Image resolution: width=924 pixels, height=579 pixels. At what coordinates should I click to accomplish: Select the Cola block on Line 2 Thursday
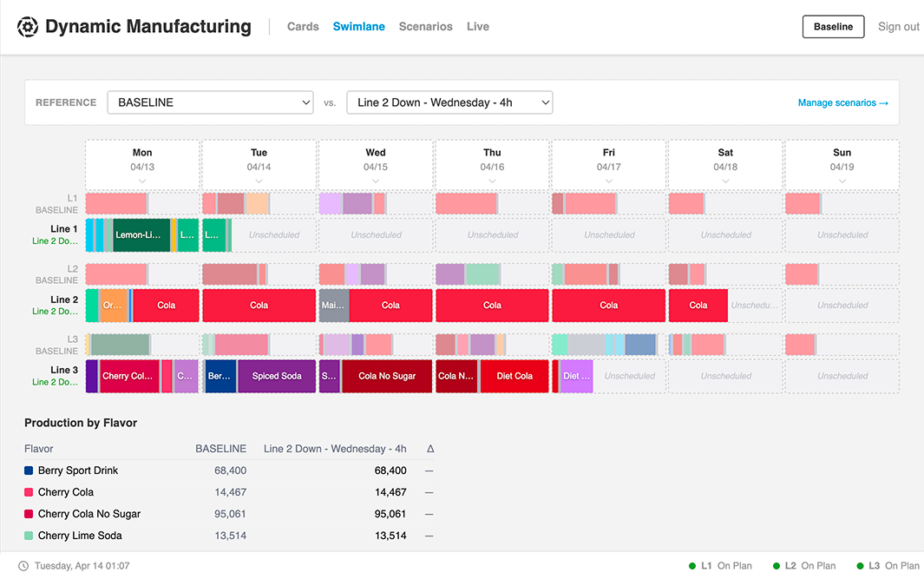[x=492, y=306]
